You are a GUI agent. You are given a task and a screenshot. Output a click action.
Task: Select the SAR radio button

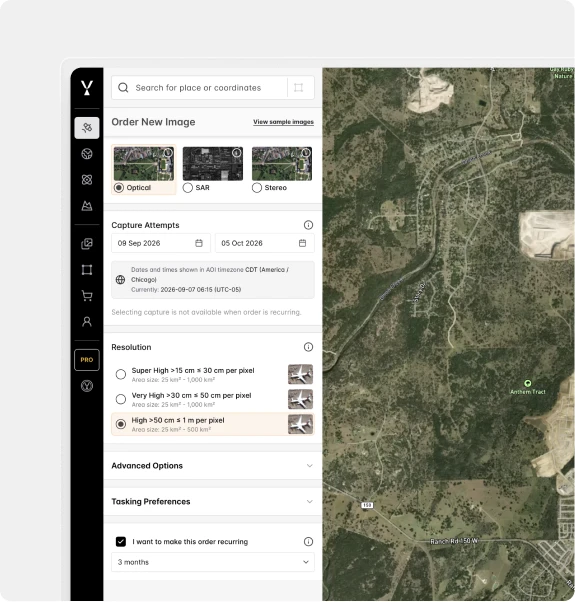point(188,188)
